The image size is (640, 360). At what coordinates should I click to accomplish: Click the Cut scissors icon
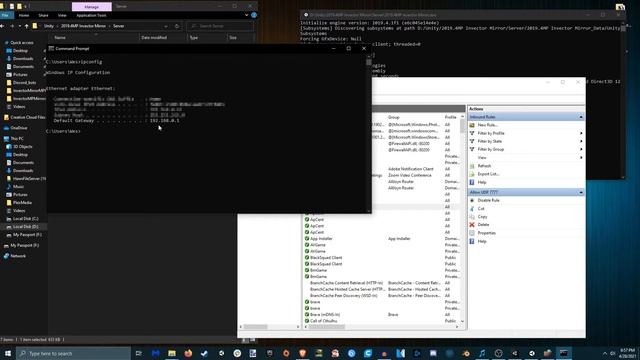point(472,209)
